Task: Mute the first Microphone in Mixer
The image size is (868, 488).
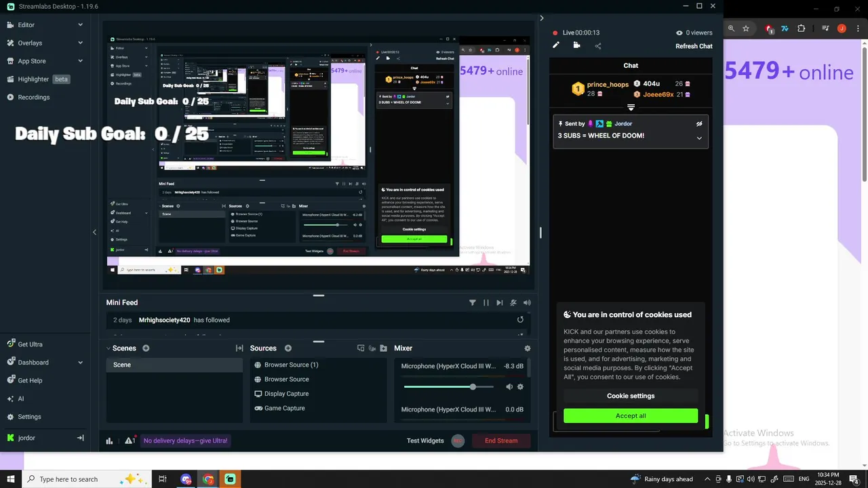Action: pos(509,387)
